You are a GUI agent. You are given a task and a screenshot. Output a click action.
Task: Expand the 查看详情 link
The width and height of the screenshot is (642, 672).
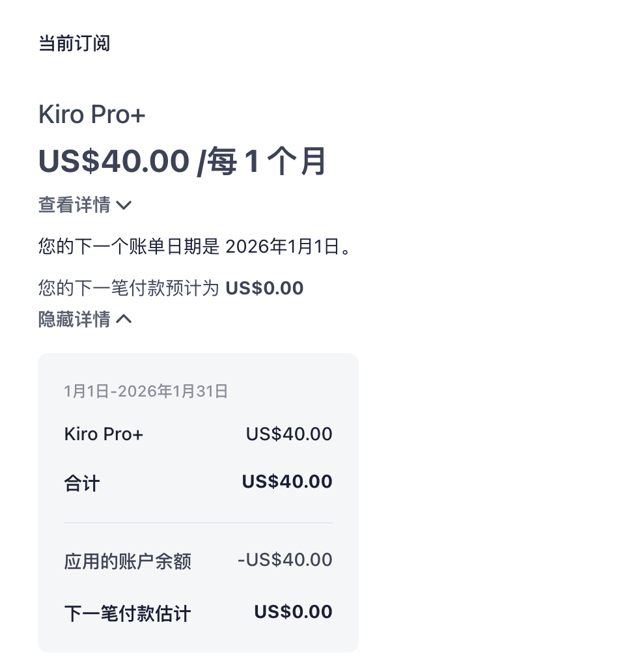[x=85, y=204]
